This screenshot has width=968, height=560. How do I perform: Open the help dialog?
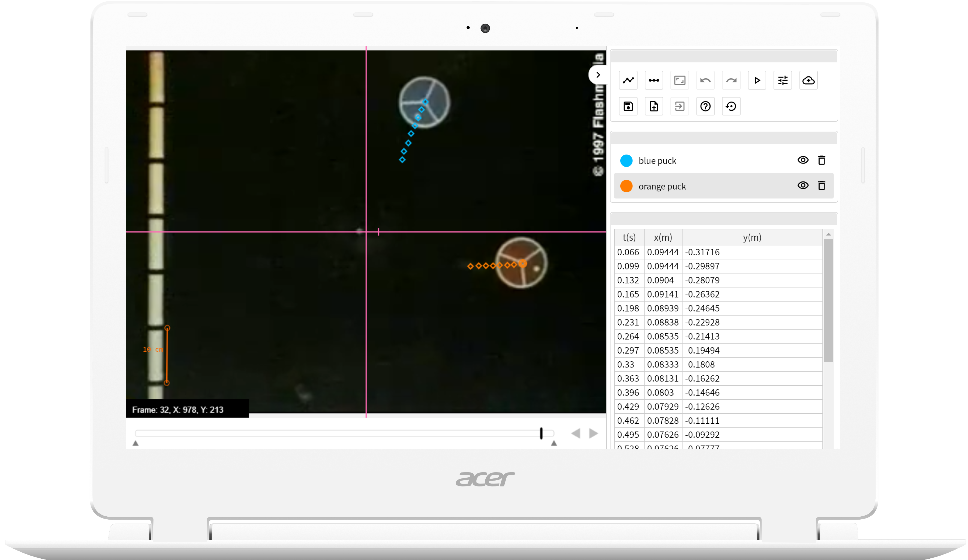point(705,106)
